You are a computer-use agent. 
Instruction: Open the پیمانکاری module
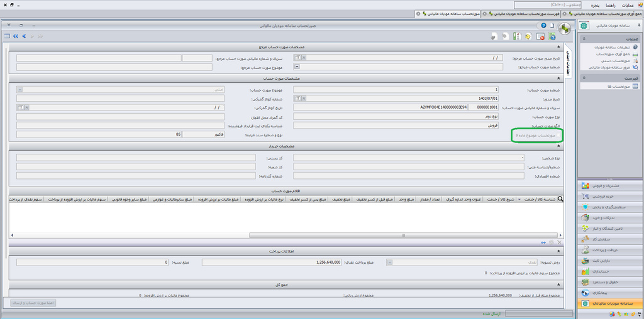tap(610, 293)
